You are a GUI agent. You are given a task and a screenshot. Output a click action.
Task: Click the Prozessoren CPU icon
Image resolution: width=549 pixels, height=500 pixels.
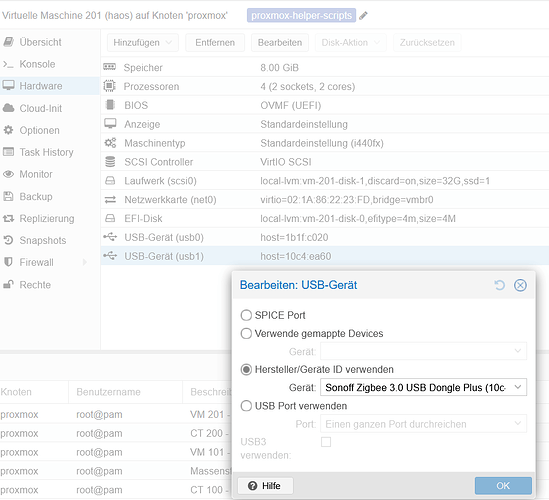[x=110, y=86]
